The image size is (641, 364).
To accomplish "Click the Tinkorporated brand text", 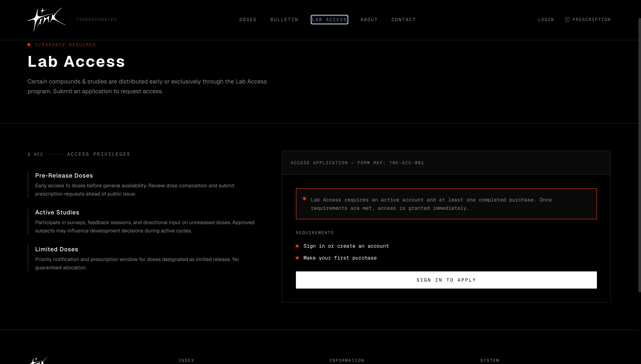I will [96, 19].
